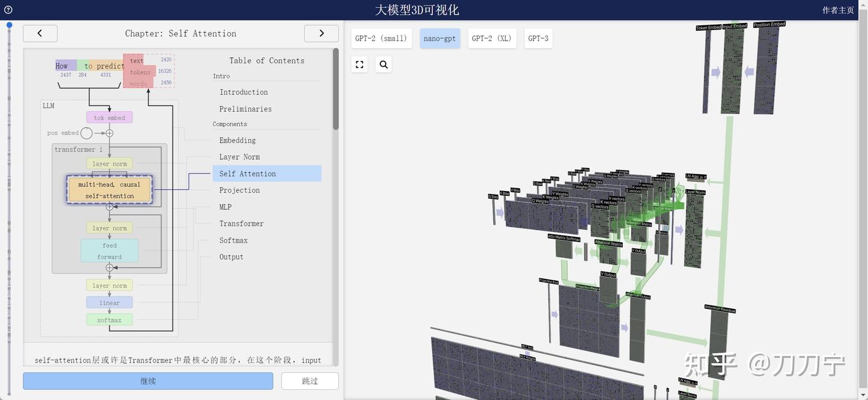Expand the Intro section header
Viewport: 868px width, 400px height.
(221, 76)
